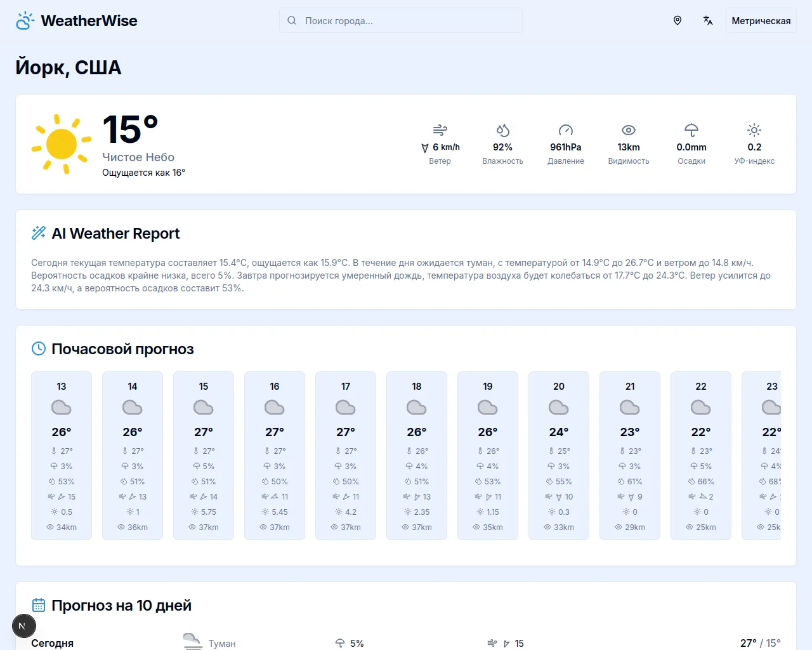Click the UV index sun icon
The width and height of the screenshot is (812, 650).
click(754, 130)
